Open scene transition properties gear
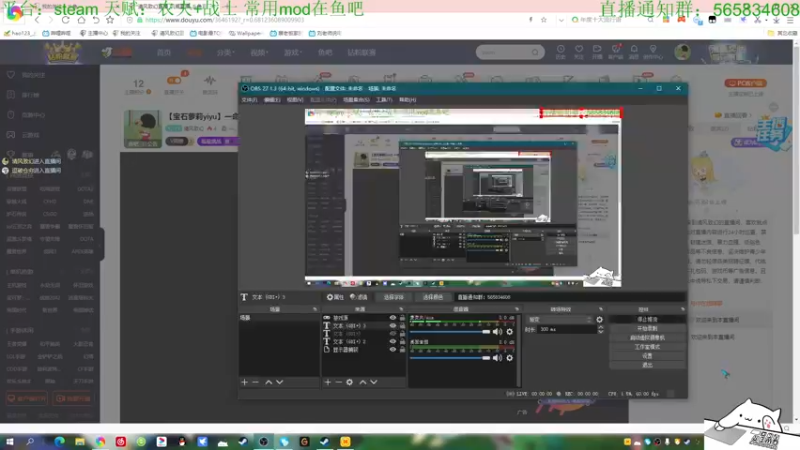This screenshot has width=800, height=450. coord(599,319)
